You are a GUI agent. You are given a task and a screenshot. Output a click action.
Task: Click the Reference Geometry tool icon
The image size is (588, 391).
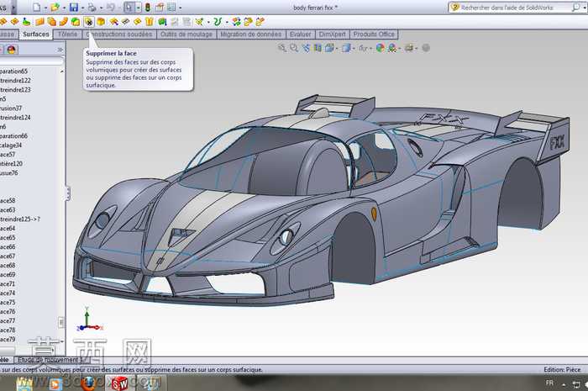point(199,22)
